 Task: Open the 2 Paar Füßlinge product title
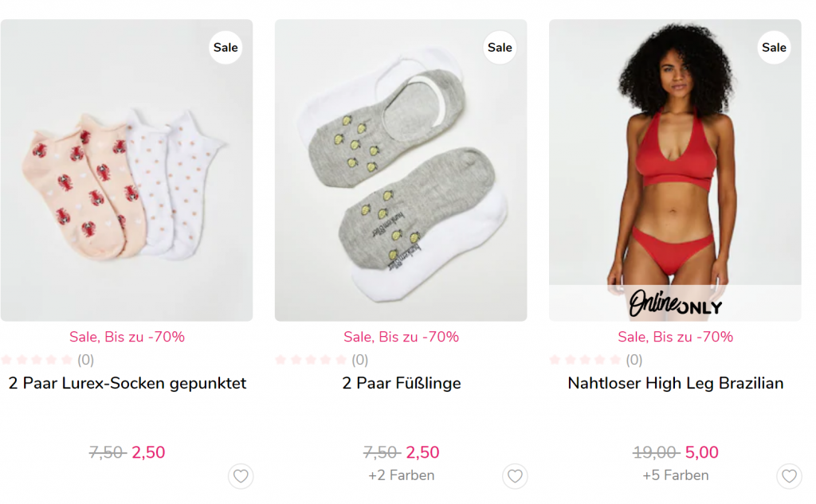402,383
